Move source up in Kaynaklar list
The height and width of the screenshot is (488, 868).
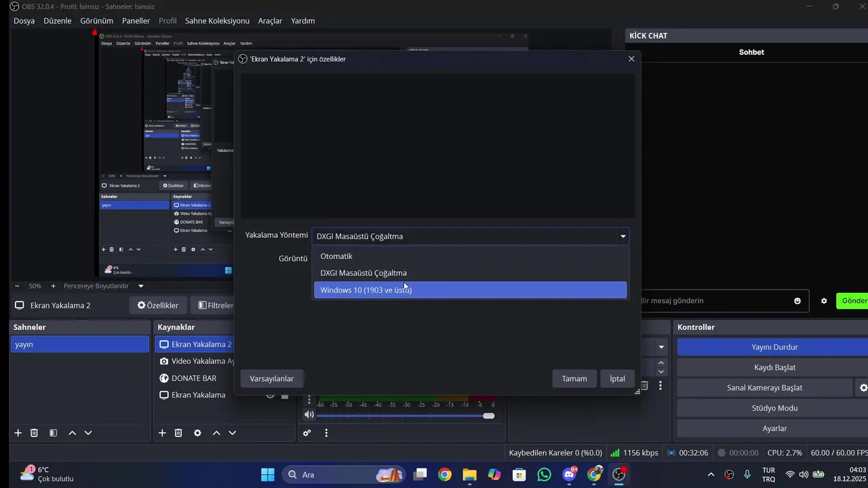(x=216, y=433)
